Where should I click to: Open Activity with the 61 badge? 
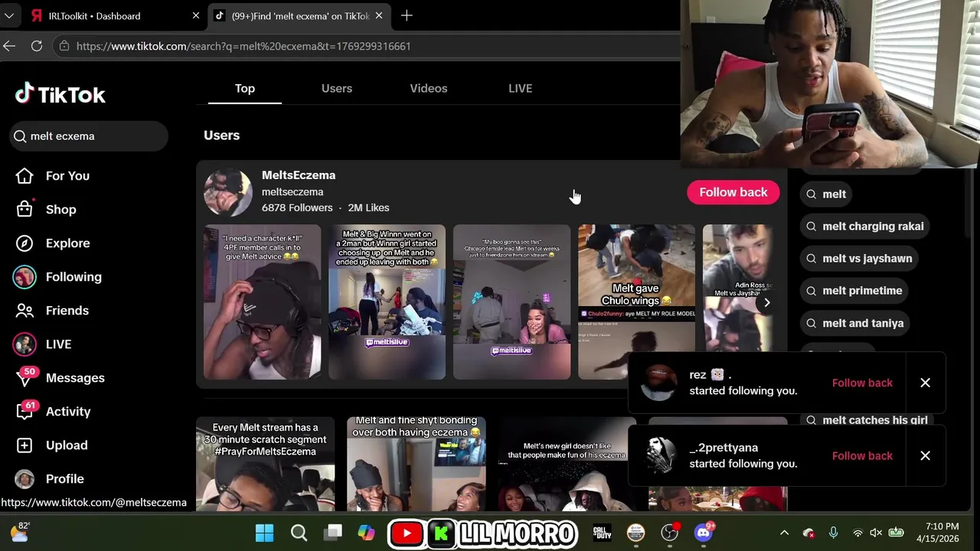pyautogui.click(x=53, y=412)
